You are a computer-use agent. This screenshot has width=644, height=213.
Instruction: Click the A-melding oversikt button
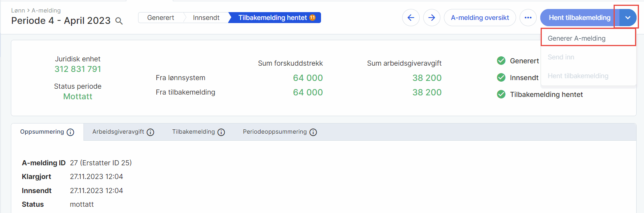click(480, 18)
